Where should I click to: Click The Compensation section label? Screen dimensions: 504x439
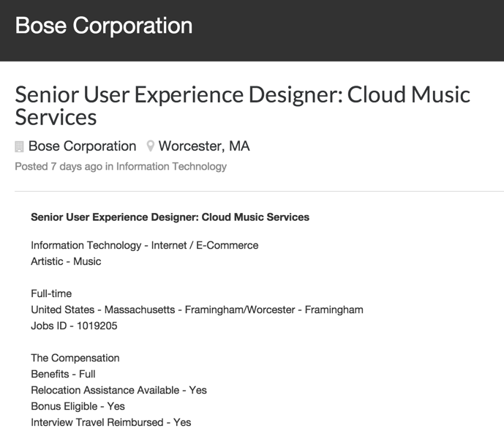tap(75, 358)
